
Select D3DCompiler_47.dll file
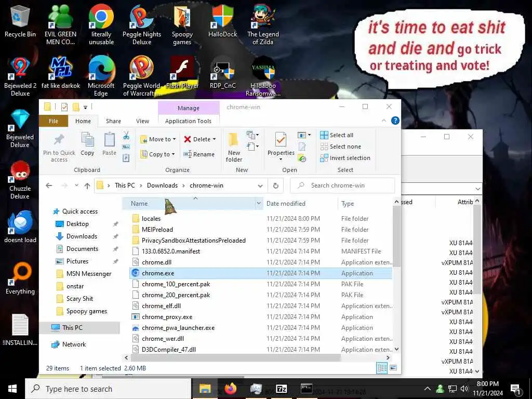[261, 350]
